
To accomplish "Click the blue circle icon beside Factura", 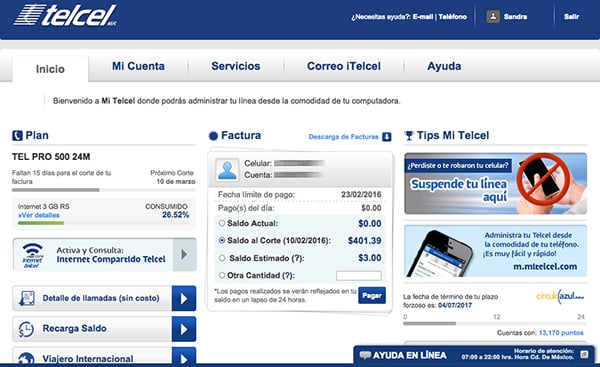I will pos(213,135).
